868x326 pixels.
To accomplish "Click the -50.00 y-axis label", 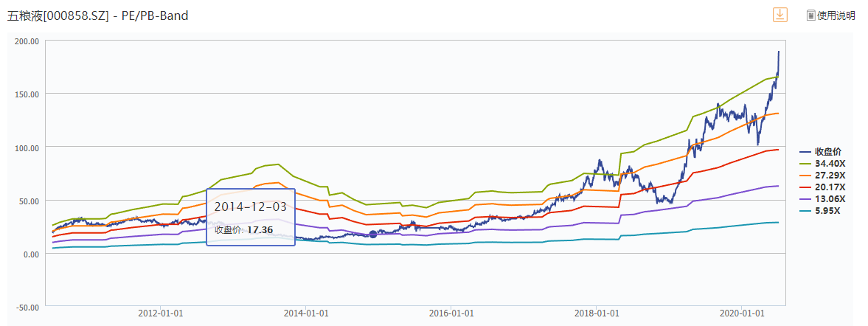I will pyautogui.click(x=27, y=307).
